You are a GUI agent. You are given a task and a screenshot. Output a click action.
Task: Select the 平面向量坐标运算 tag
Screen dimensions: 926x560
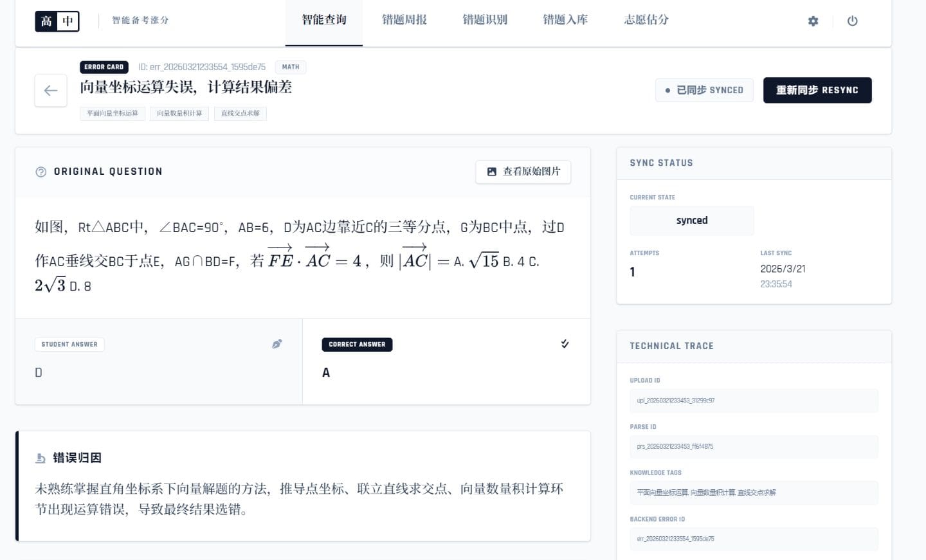[113, 113]
